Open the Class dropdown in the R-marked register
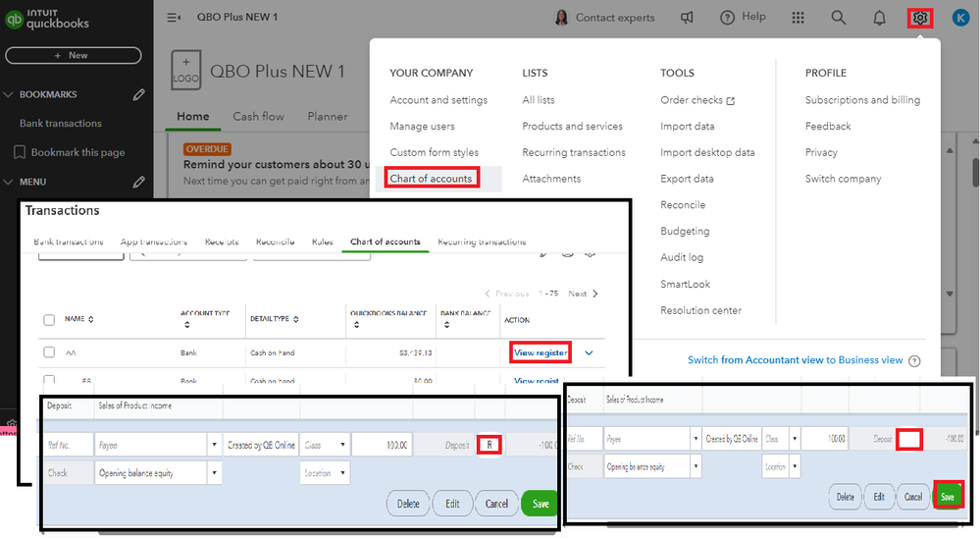980x539 pixels. tap(342, 445)
